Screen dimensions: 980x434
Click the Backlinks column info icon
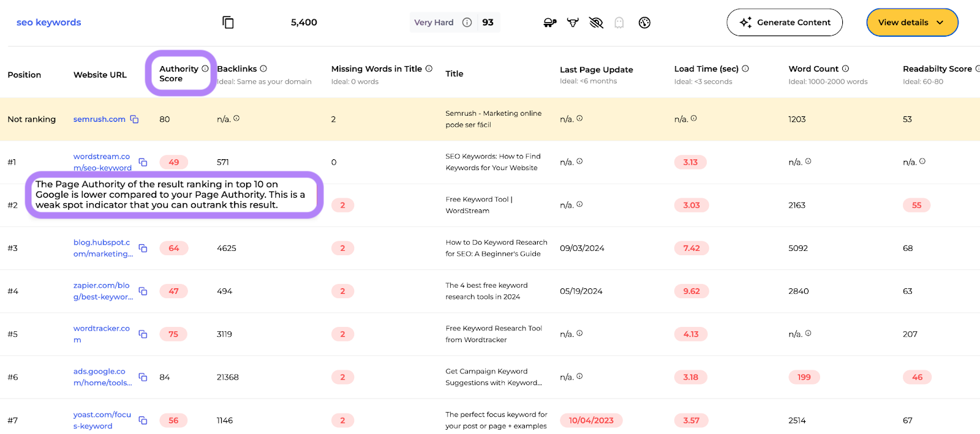[263, 69]
